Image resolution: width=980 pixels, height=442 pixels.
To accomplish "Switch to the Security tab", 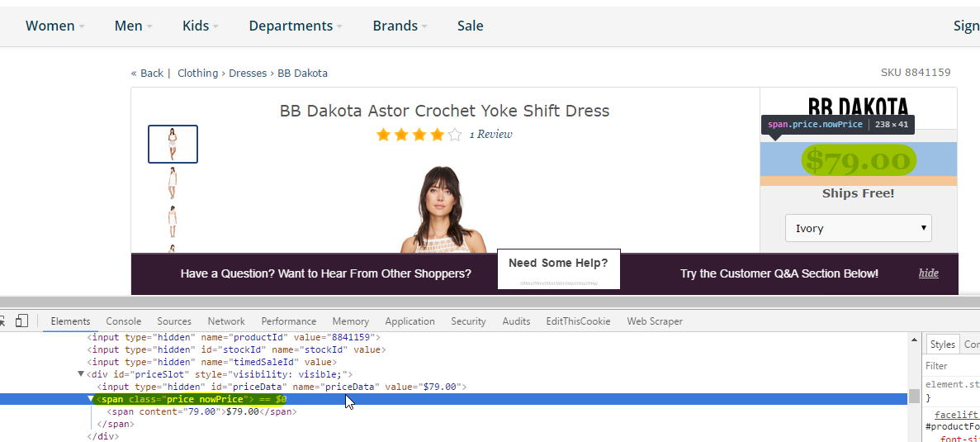I will point(469,321).
